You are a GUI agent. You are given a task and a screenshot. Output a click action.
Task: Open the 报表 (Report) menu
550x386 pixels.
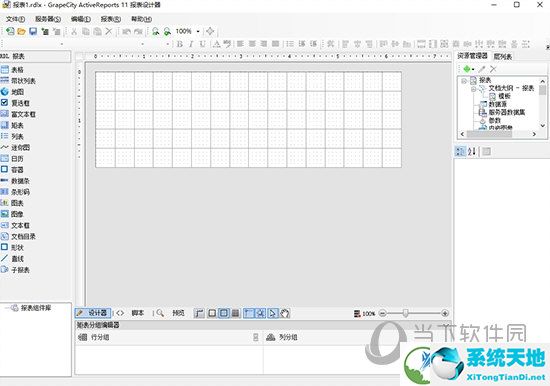[x=111, y=19]
